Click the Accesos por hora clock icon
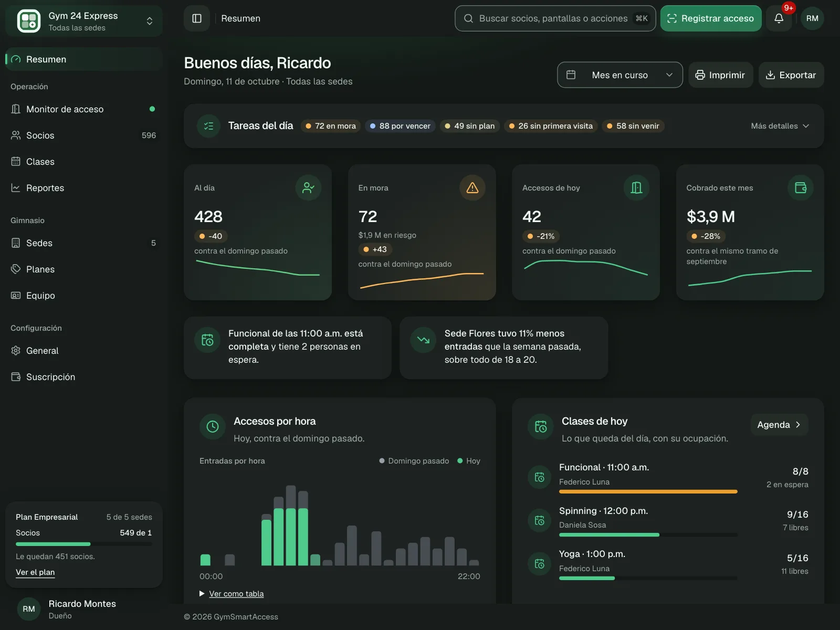The width and height of the screenshot is (840, 630). pyautogui.click(x=213, y=426)
